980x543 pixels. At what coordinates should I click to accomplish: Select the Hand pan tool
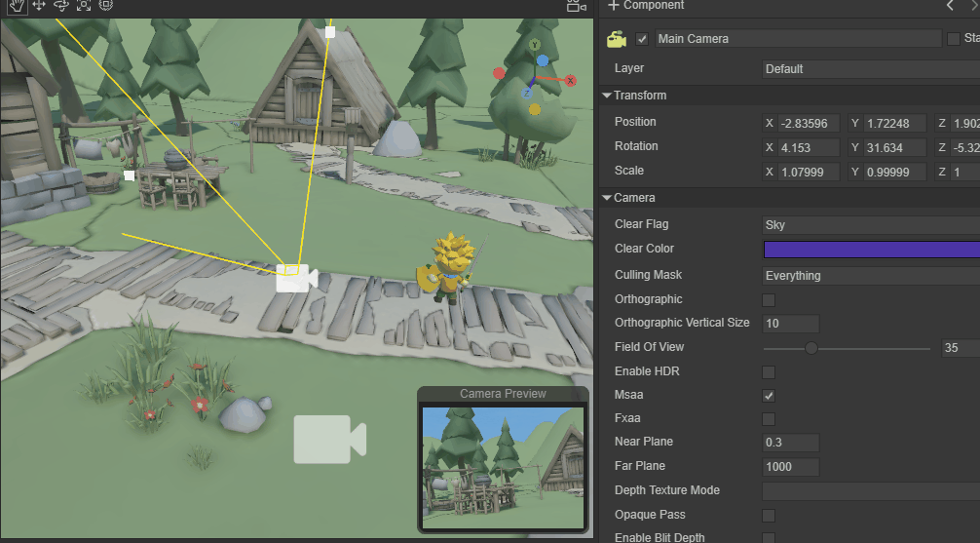pyautogui.click(x=17, y=5)
